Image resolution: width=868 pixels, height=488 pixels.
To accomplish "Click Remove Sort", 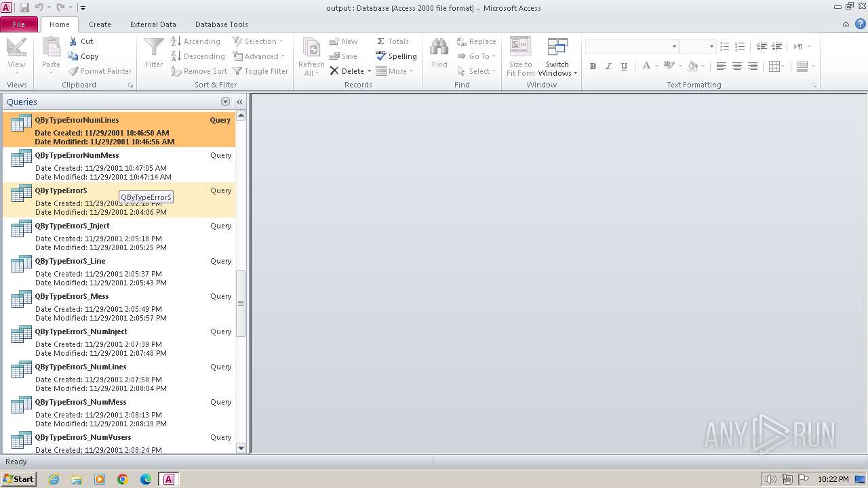I will pyautogui.click(x=199, y=71).
